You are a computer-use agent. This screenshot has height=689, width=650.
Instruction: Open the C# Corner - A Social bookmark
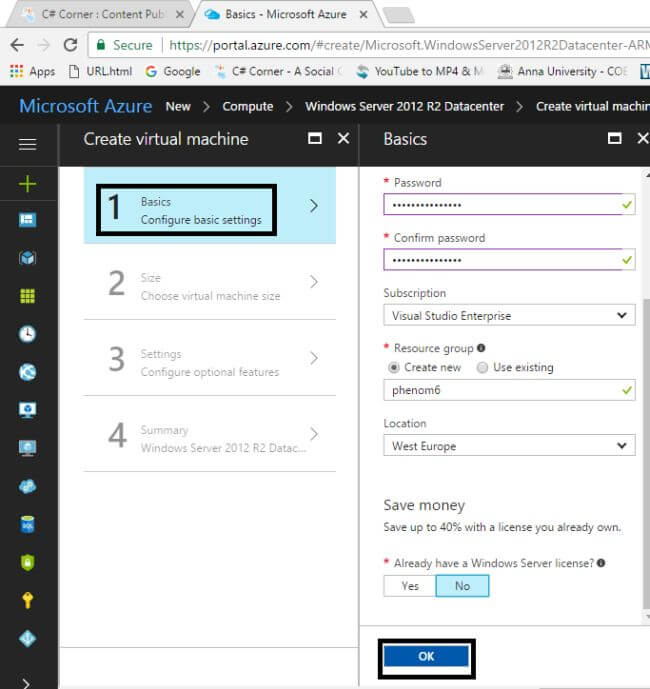pos(278,71)
